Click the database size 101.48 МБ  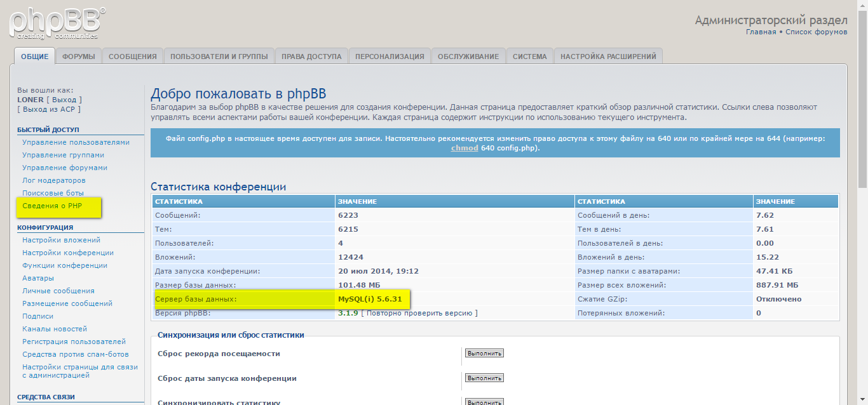[x=360, y=285]
